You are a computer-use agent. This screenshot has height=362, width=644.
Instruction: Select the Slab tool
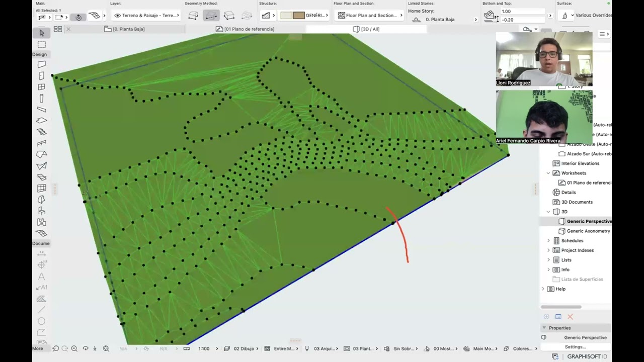point(42,121)
